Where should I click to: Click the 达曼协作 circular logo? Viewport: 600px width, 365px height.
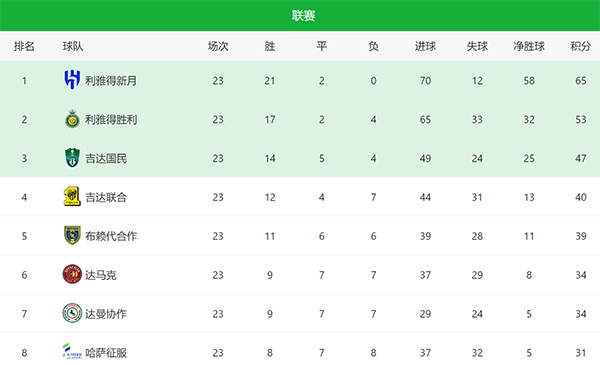(72, 313)
